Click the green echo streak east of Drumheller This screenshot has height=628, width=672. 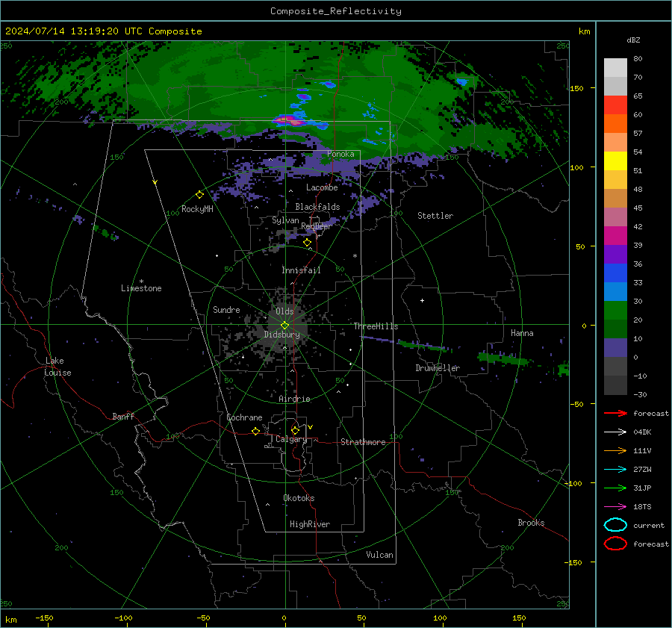tap(503, 358)
